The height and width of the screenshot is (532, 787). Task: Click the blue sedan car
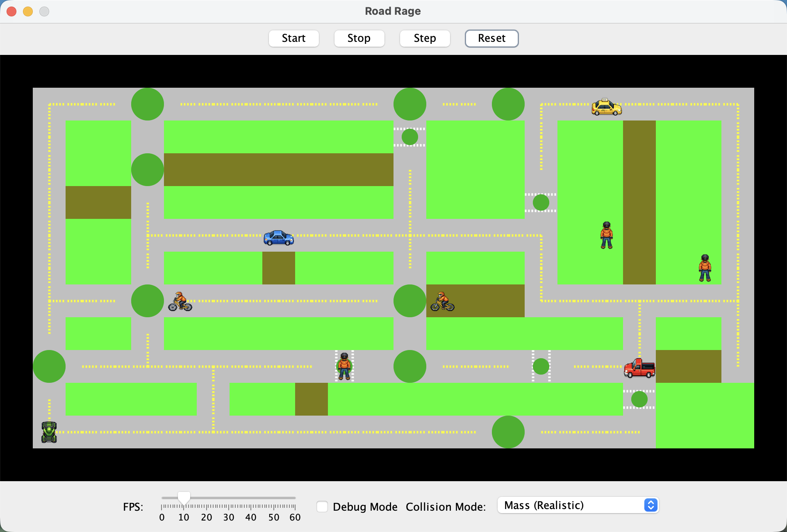(278, 238)
